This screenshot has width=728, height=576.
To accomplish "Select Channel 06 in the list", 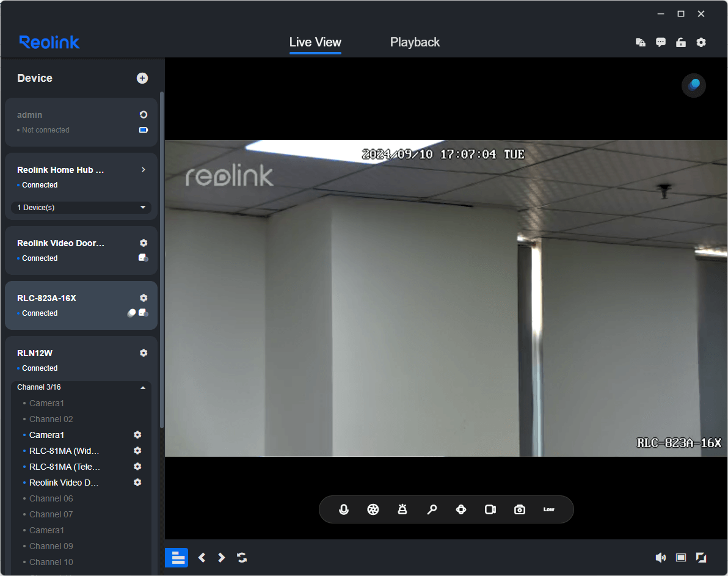I will (51, 498).
